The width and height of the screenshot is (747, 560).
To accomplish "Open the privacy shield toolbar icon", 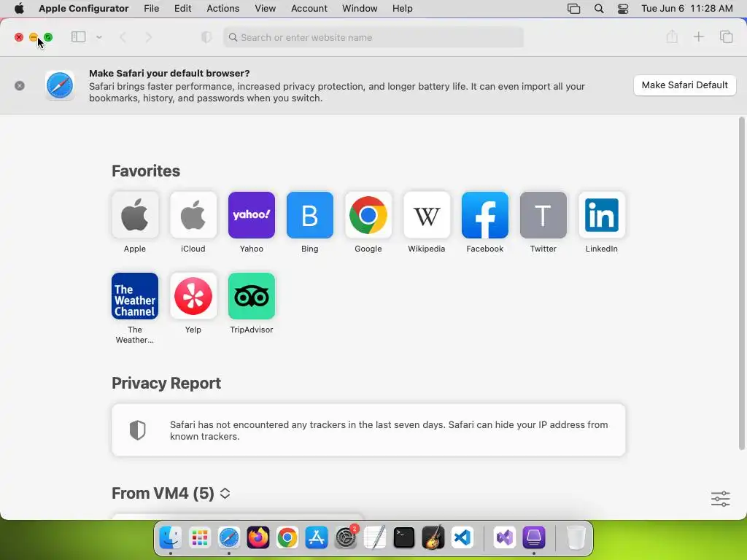I will tap(206, 37).
